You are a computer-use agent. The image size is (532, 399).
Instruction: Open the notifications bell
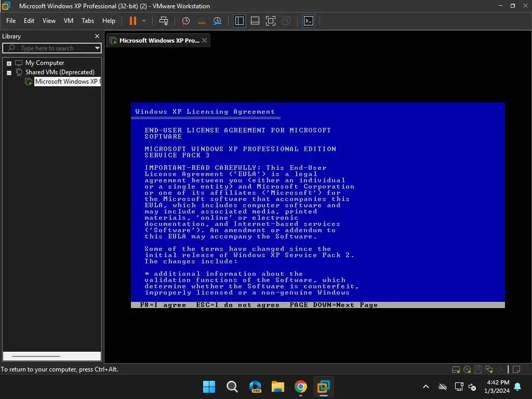[518, 387]
